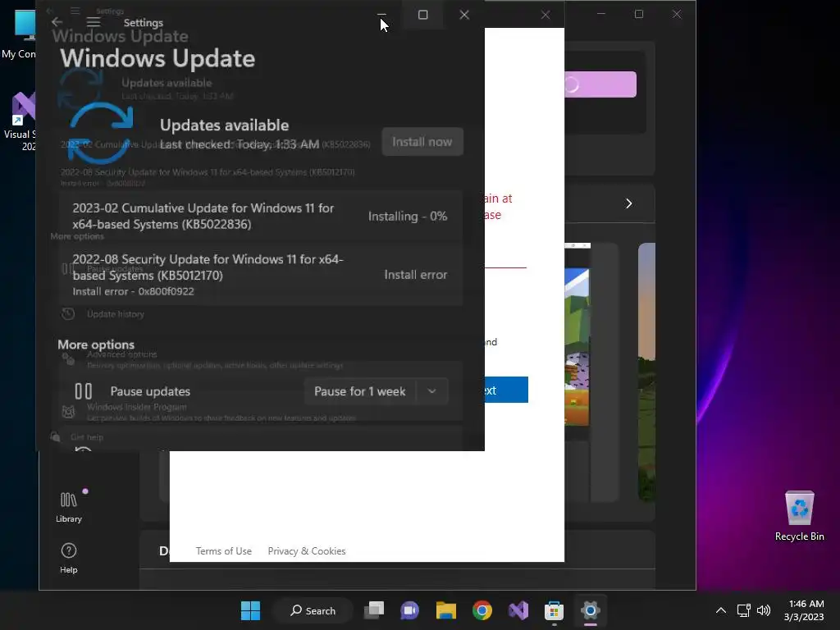Switch to Microsoft Store on the taskbar
Screen dimensions: 840x630
click(554, 610)
